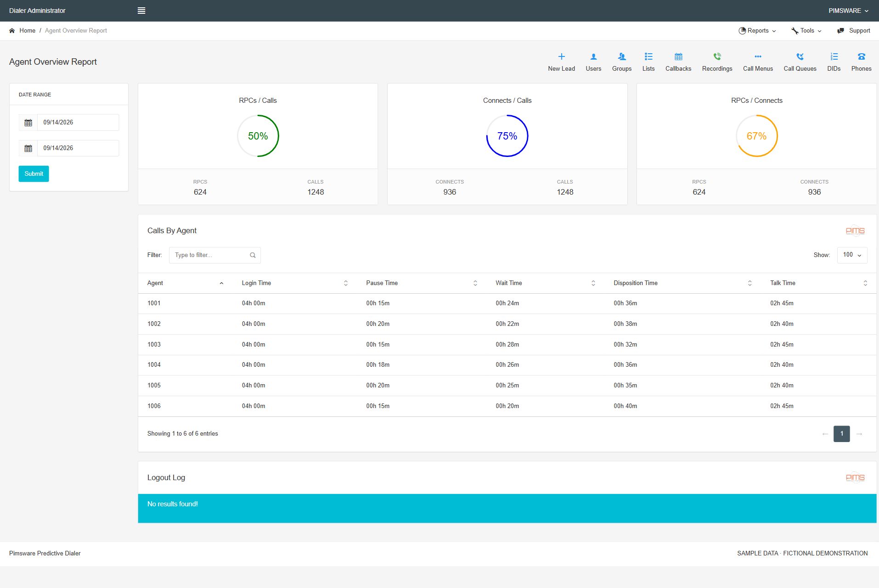The width and height of the screenshot is (879, 588).
Task: Select agent 1004 row
Action: click(x=507, y=365)
